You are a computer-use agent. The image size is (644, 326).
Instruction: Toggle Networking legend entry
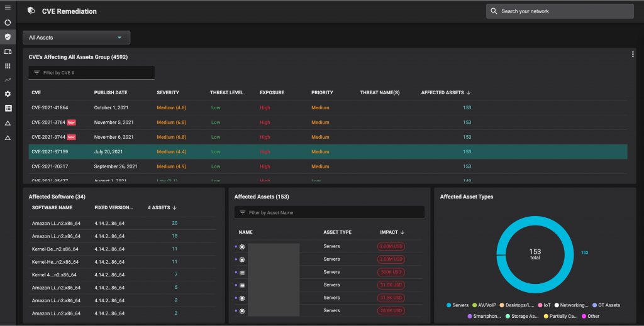571,305
